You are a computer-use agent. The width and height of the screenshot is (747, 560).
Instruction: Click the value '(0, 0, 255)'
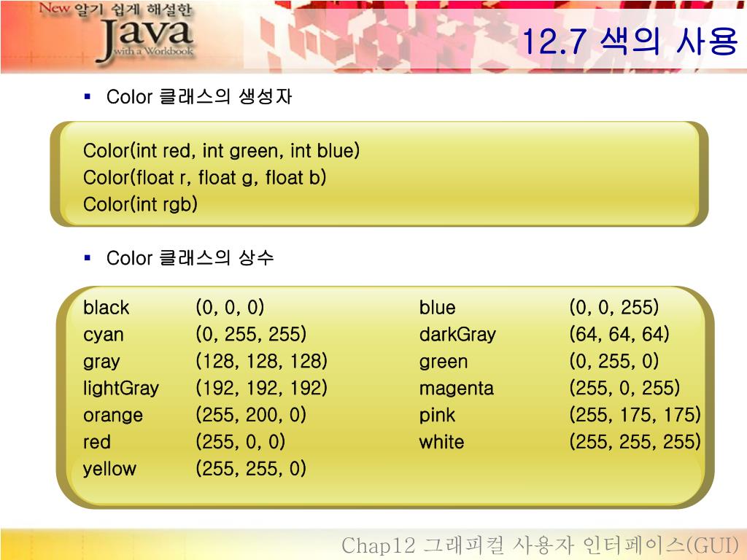click(x=614, y=307)
